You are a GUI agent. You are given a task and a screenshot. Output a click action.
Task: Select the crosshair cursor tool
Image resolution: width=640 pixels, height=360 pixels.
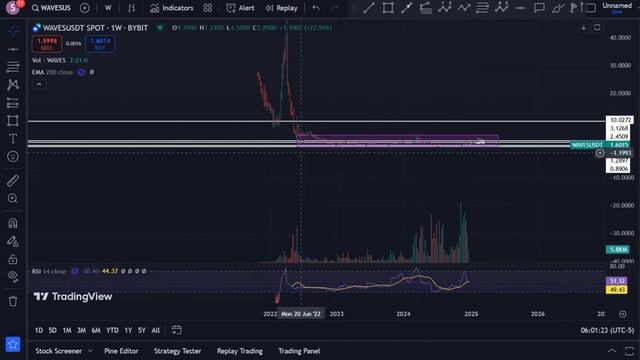pos(13,31)
